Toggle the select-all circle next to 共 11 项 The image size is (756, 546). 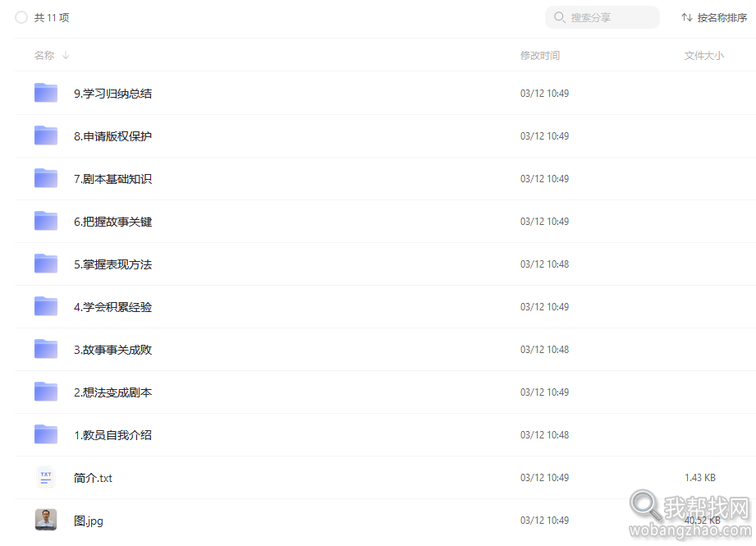pos(21,17)
